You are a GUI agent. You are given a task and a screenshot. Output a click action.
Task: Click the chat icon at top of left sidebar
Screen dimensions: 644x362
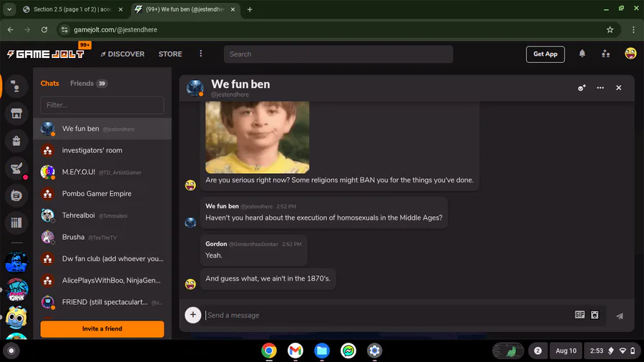(16, 86)
